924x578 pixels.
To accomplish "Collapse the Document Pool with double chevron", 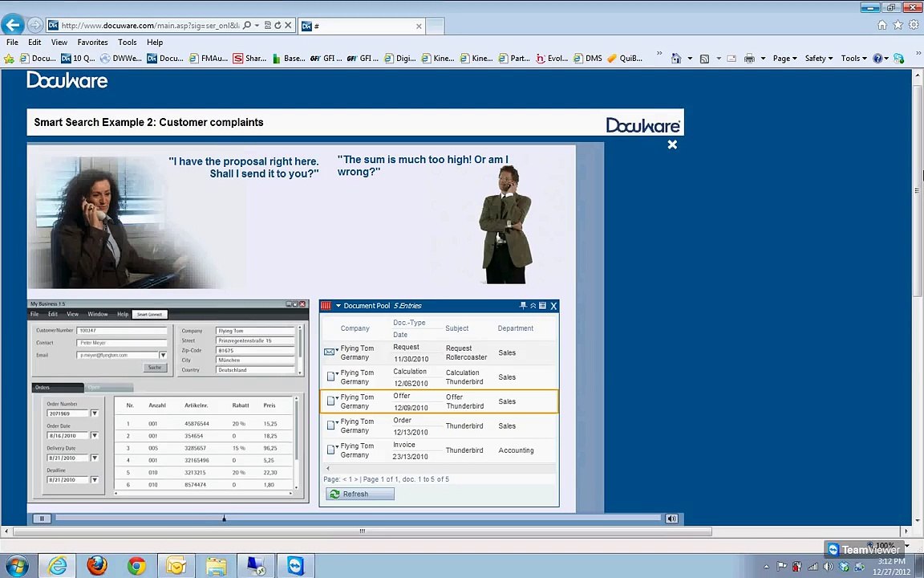I will [x=533, y=306].
